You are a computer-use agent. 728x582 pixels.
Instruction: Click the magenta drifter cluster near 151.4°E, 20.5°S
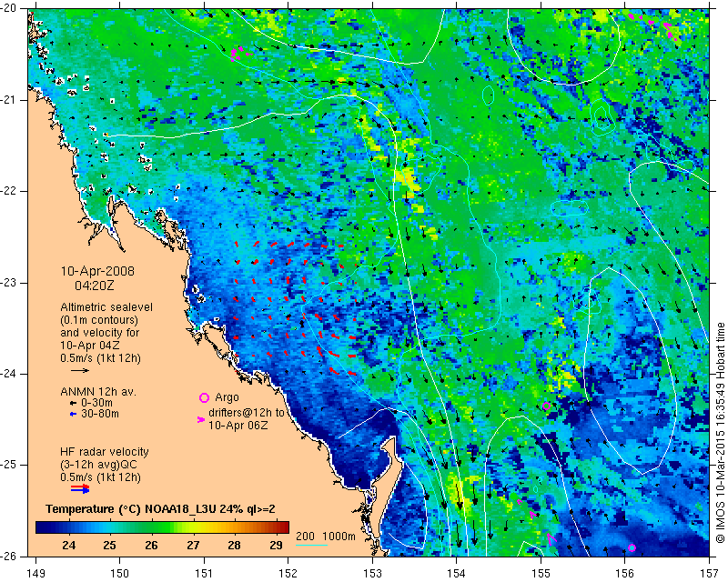coord(239,53)
